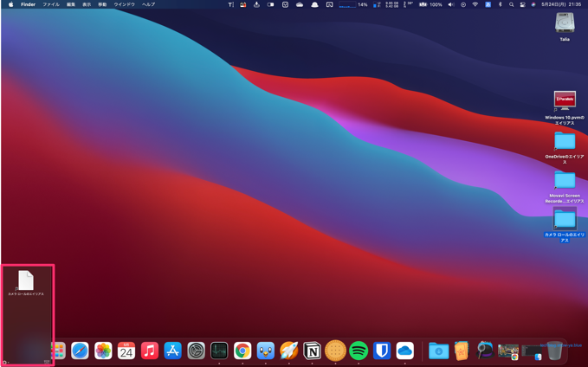The width and height of the screenshot is (588, 367).
Task: Open the 表示 menu in menu bar
Action: pyautogui.click(x=87, y=4)
